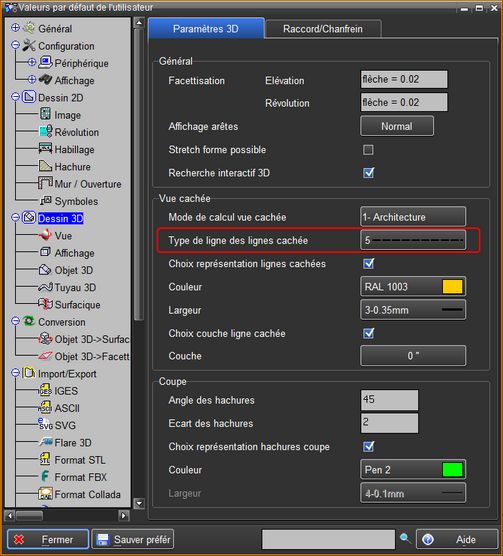Viewport: 503px width, 556px height.
Task: Expand the Général tree node
Action: (x=15, y=28)
